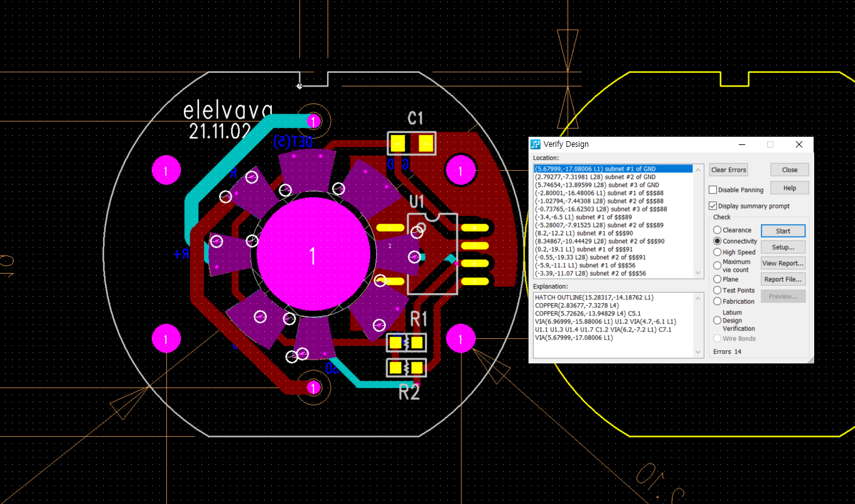
Task: Click the R2 resistor footprint
Action: [406, 367]
